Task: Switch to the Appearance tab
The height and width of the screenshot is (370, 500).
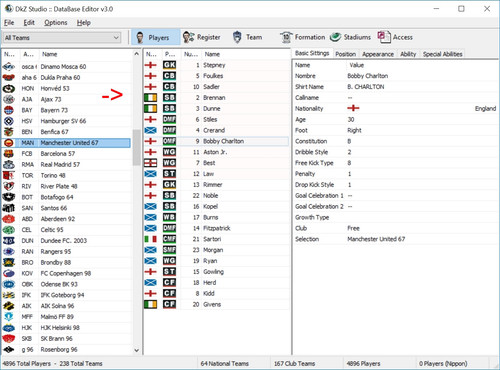Action: (x=378, y=54)
